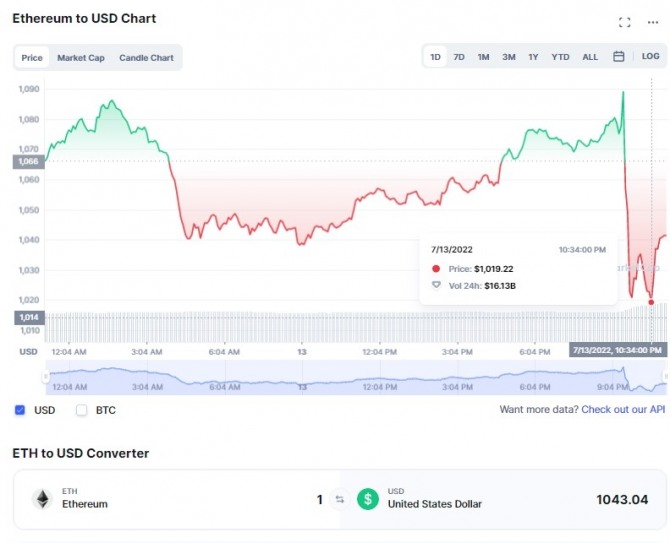Screen dimensions: 670x543
Task: Open the three-dot more options menu
Action: pyautogui.click(x=653, y=22)
